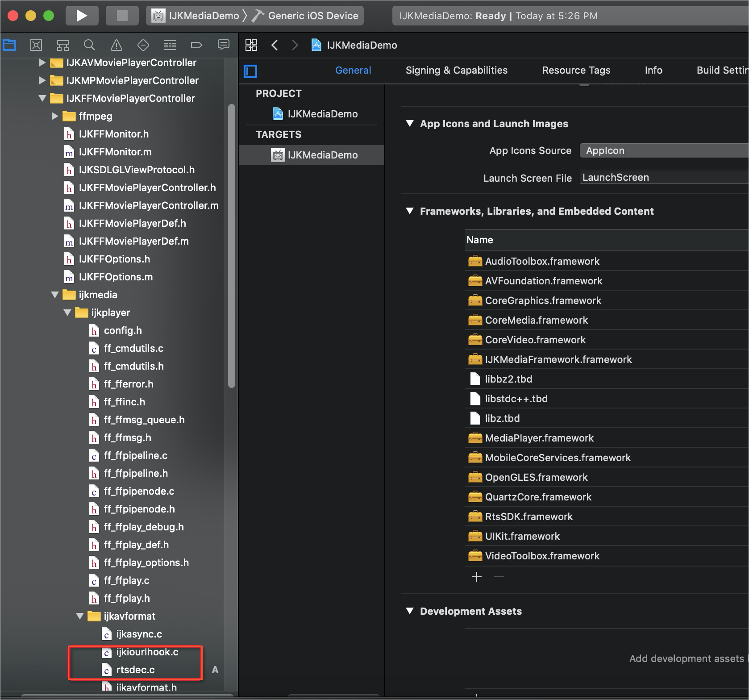
Task: Collapse the IJKFFMoviePlayerController folder
Action: point(42,98)
